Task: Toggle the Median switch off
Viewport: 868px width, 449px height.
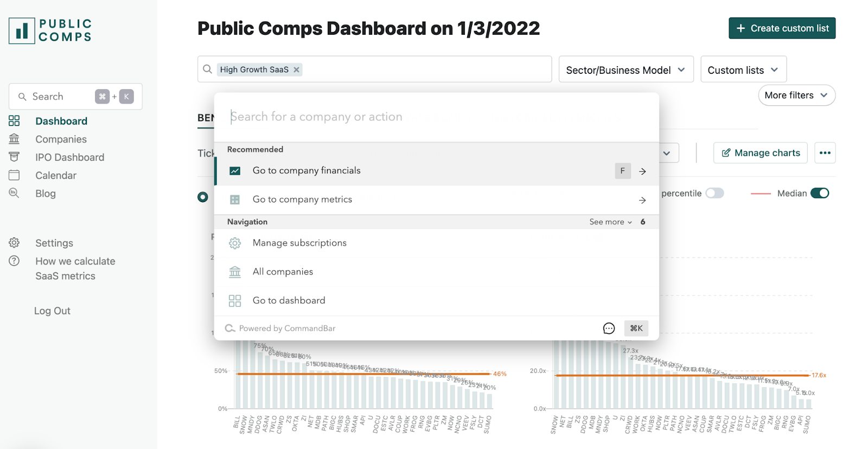Action: 820,193
